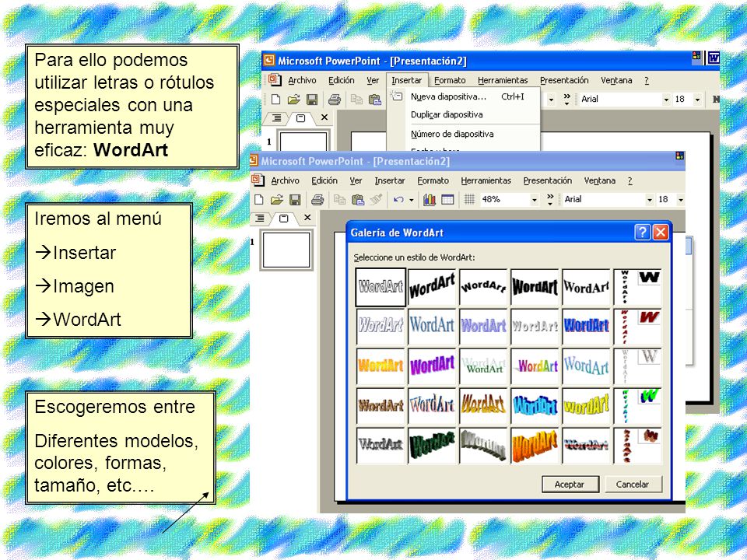The image size is (747, 560).
Task: Click Help question mark in WordArt gallery title
Action: [x=642, y=232]
